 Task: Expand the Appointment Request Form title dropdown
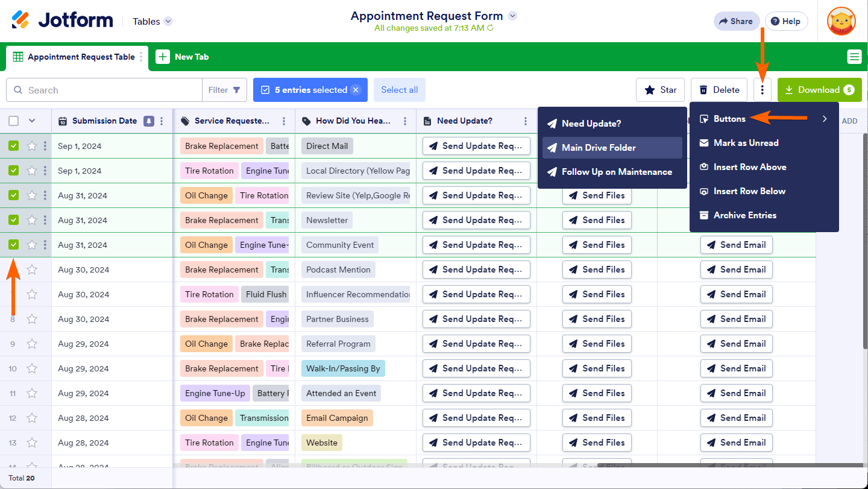(x=512, y=16)
